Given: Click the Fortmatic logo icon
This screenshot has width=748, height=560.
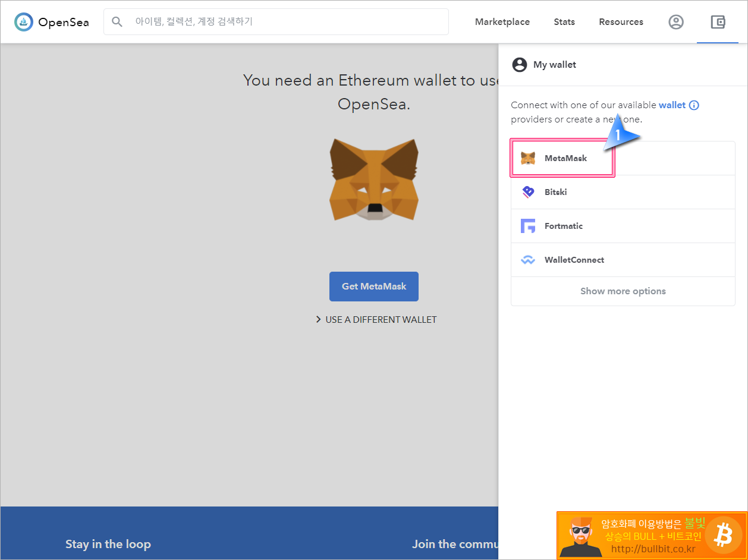Looking at the screenshot, I should (x=528, y=226).
